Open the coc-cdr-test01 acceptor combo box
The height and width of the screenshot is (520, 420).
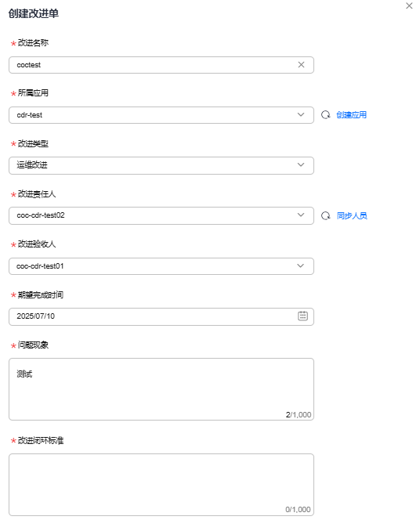pos(161,266)
